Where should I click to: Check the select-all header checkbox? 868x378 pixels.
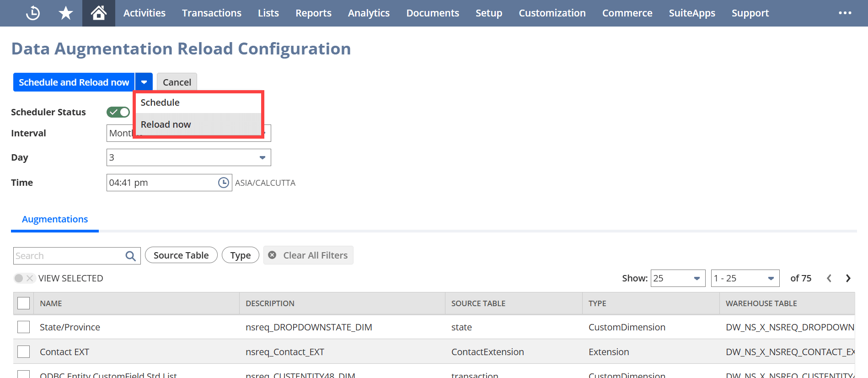pyautogui.click(x=23, y=303)
